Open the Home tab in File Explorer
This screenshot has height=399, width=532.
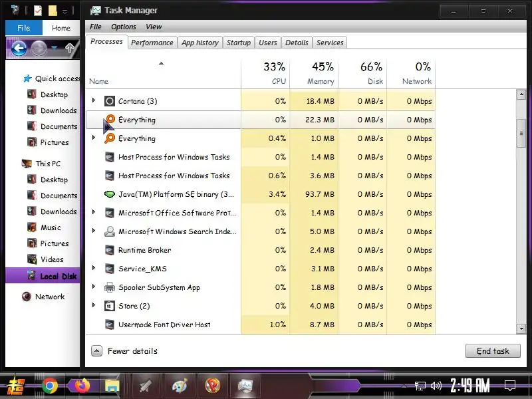pyautogui.click(x=61, y=28)
